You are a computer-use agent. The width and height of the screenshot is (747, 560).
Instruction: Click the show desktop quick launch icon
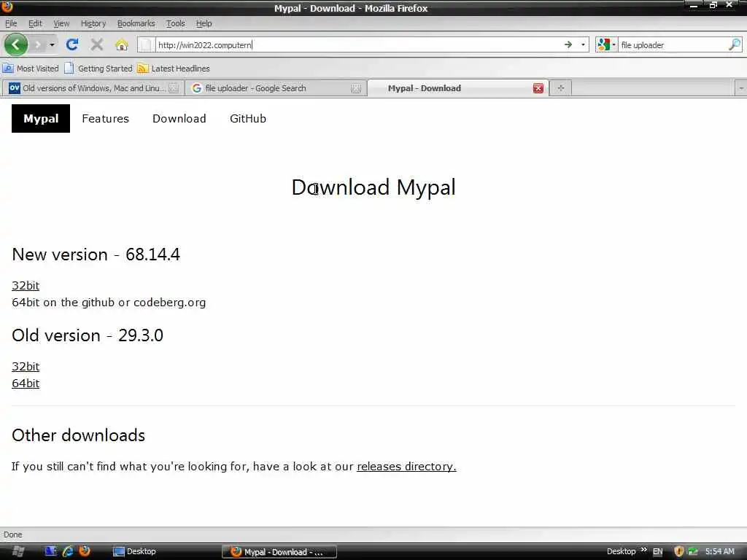click(x=50, y=551)
